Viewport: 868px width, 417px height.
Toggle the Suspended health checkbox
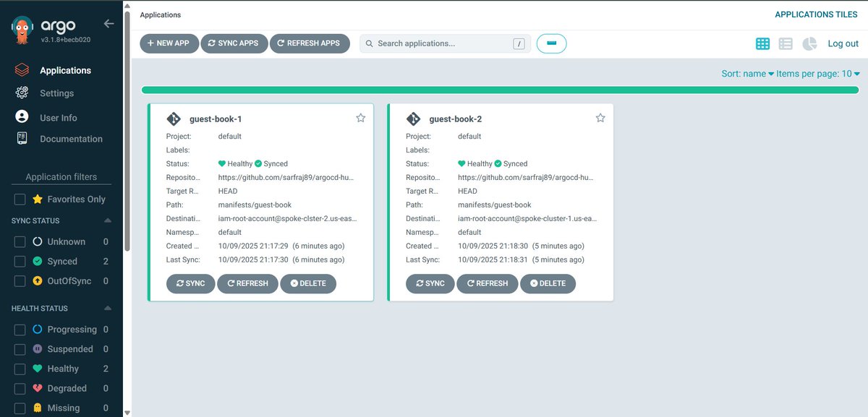pyautogui.click(x=20, y=349)
